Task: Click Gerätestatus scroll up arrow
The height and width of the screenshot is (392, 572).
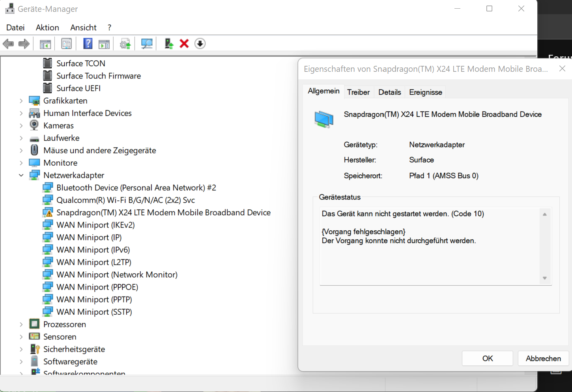Action: [545, 215]
